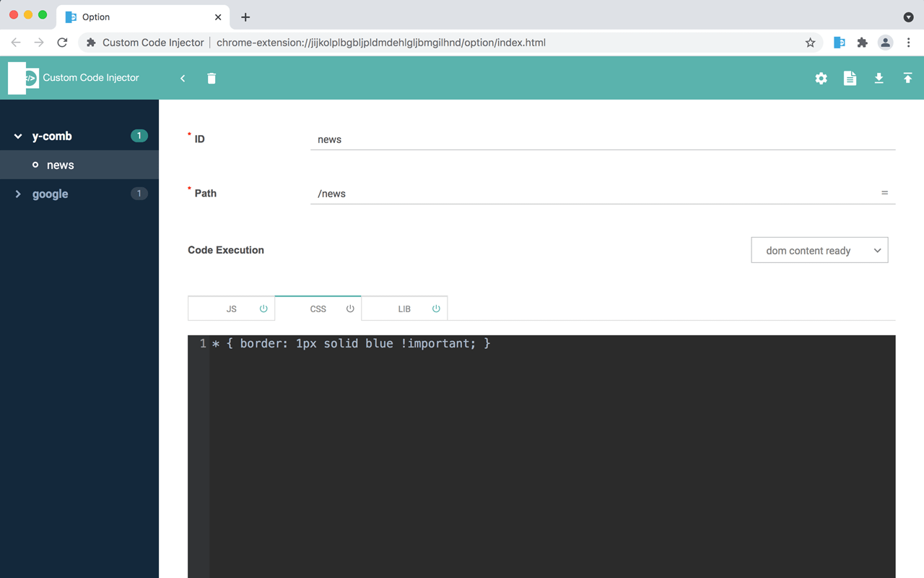This screenshot has width=924, height=578.
Task: Open the dom content ready dropdown
Action: (819, 251)
